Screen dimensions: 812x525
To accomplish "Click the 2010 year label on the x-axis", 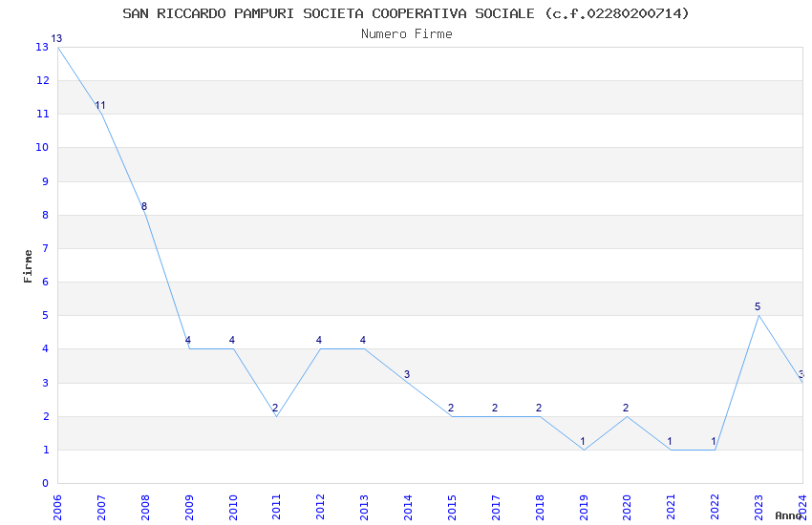I will 233,508.
